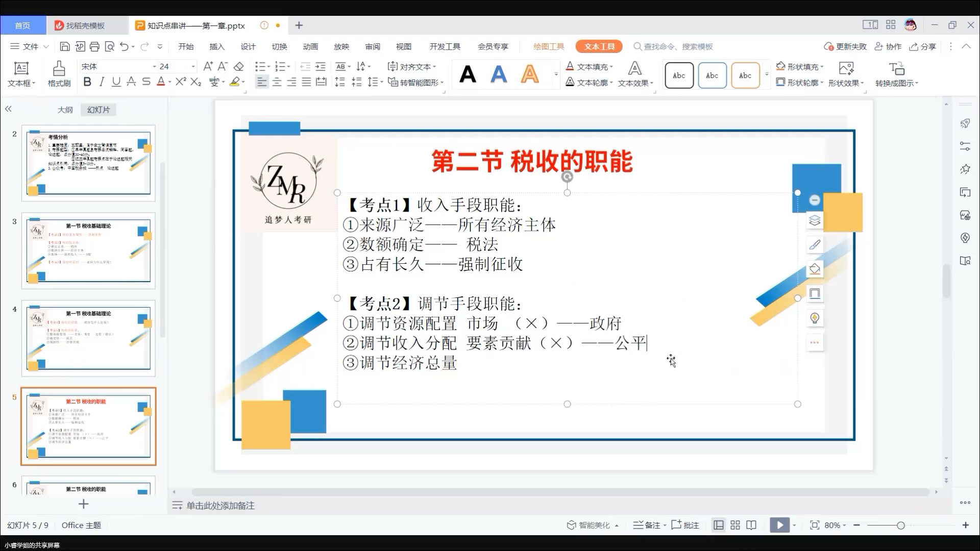The width and height of the screenshot is (980, 551).
Task: Select the Format Painter (格式刷) tool
Action: (58, 73)
